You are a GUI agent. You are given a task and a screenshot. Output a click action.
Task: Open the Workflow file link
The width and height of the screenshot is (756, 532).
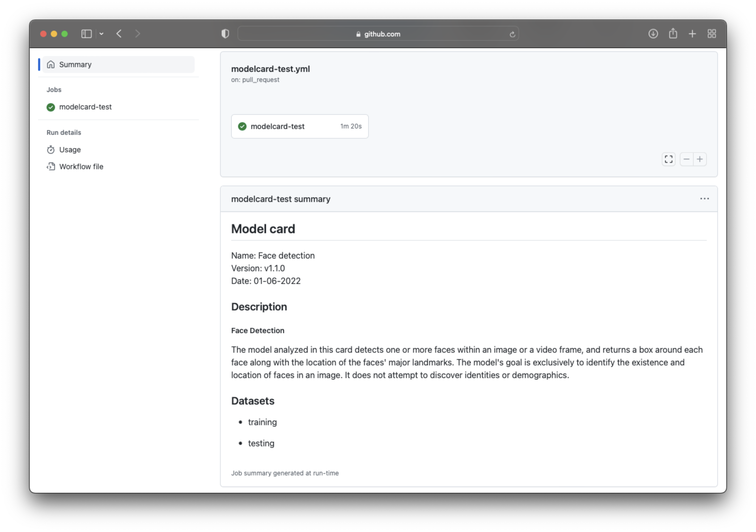tap(81, 167)
